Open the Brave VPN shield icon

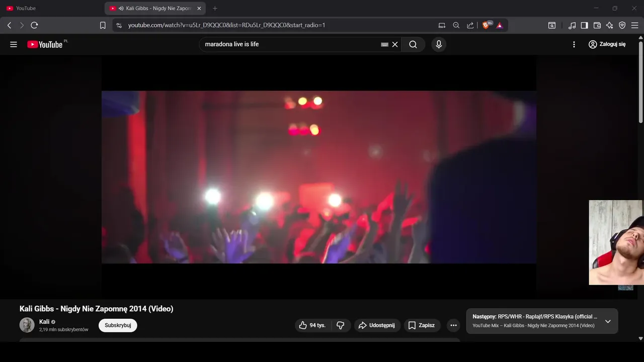622,25
